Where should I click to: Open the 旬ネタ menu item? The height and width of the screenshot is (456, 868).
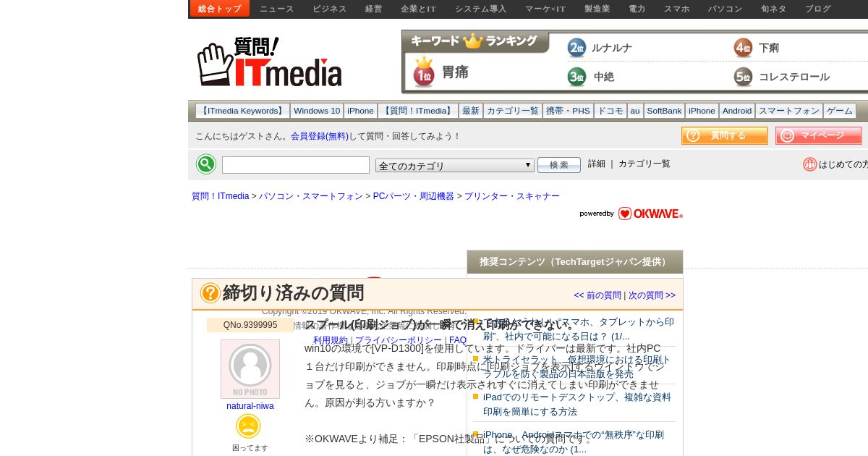(x=774, y=9)
